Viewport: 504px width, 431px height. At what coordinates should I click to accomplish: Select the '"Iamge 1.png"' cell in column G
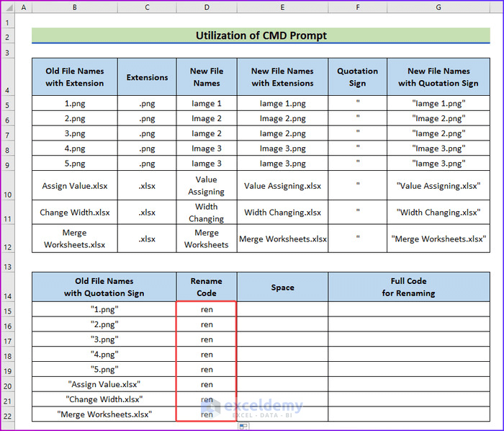tap(438, 104)
